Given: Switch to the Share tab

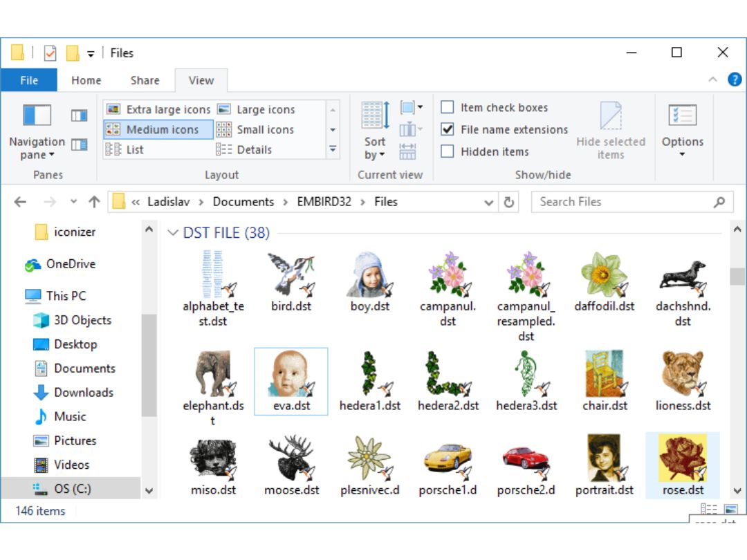Looking at the screenshot, I should (x=145, y=80).
